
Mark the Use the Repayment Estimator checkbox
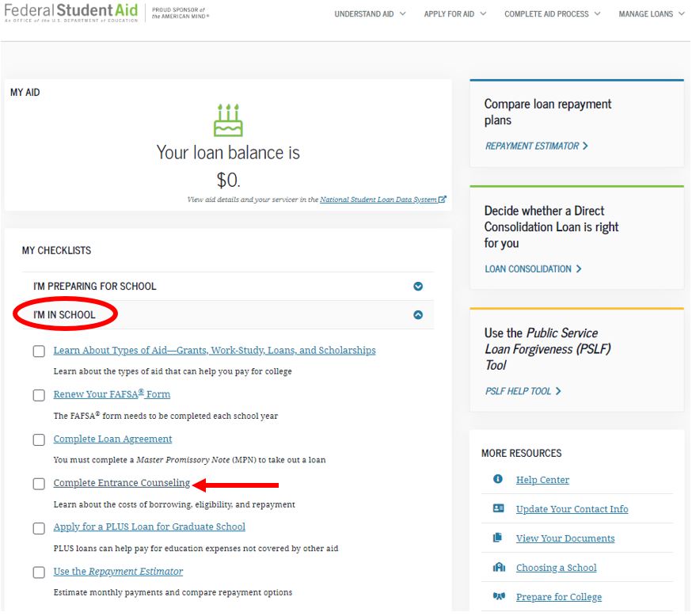39,572
